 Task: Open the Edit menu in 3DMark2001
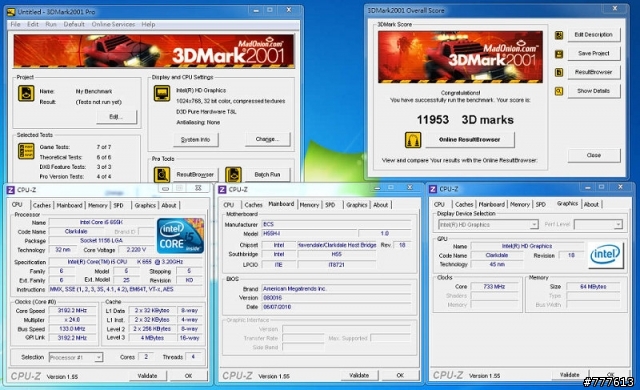[x=33, y=24]
